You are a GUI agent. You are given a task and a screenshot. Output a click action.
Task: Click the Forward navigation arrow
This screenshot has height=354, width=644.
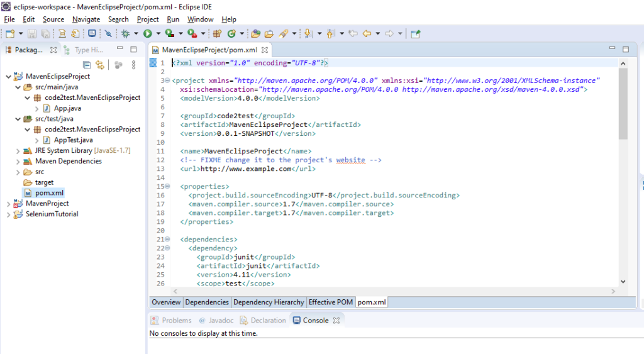tap(389, 34)
